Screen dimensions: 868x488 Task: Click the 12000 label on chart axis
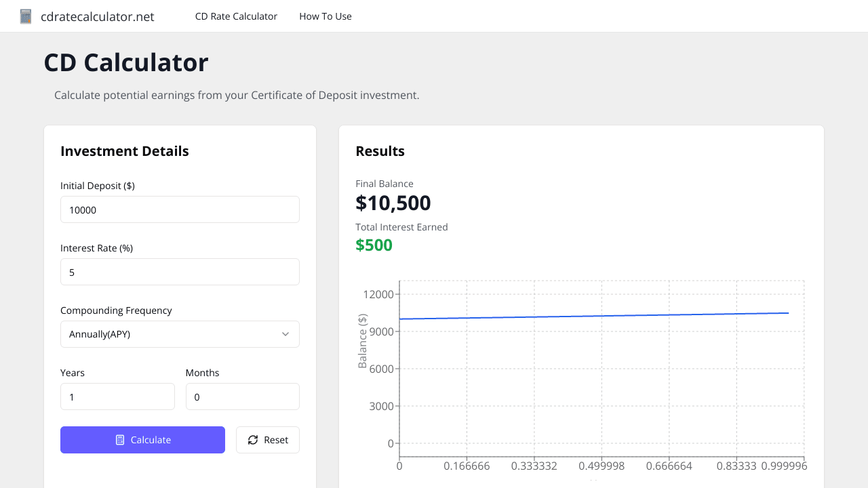[x=378, y=294]
